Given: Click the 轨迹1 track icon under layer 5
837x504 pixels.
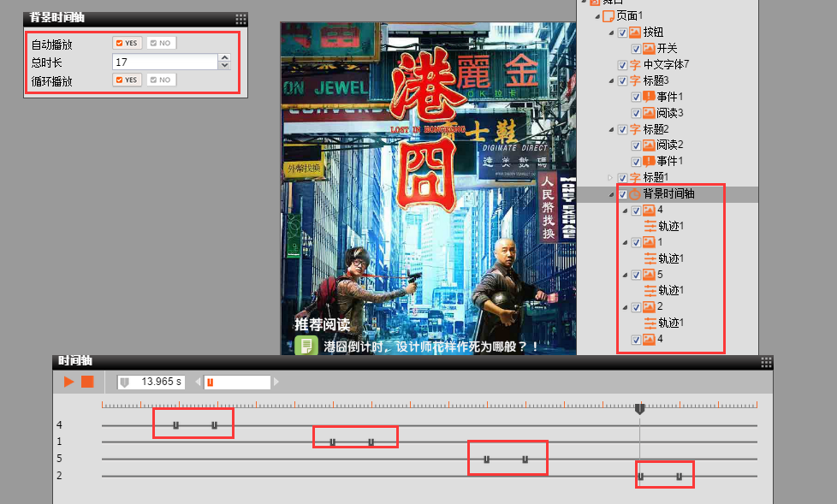Looking at the screenshot, I should (650, 290).
